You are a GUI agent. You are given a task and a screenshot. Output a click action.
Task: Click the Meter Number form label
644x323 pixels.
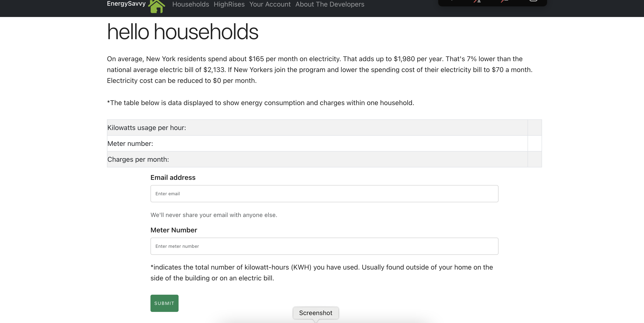(x=174, y=230)
